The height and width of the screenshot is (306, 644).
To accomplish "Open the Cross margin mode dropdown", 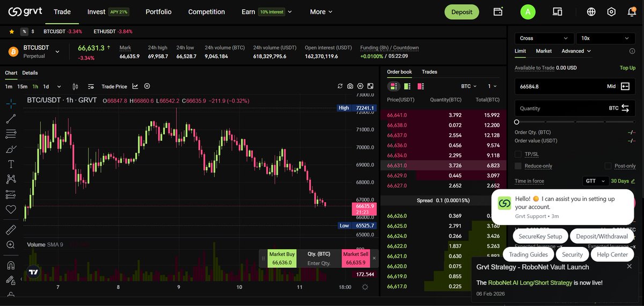I will tap(544, 38).
